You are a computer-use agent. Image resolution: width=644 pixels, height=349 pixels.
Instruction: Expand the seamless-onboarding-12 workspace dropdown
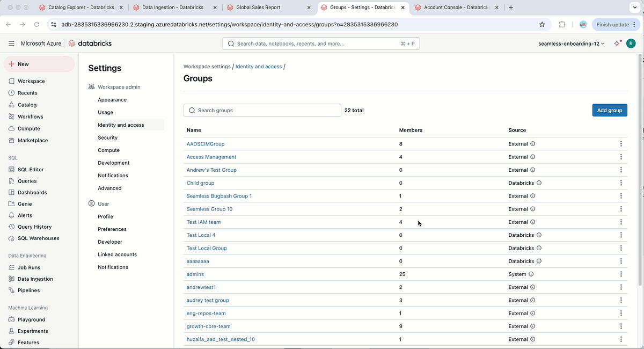point(570,43)
